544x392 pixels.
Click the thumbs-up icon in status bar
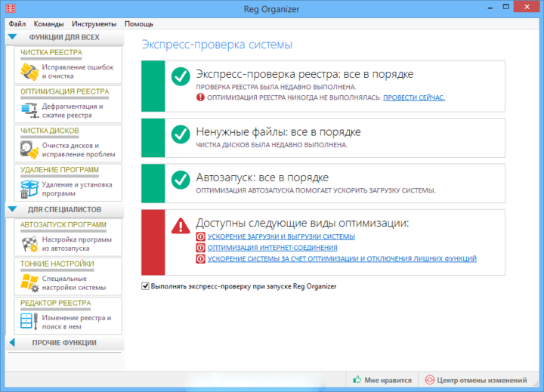[357, 379]
